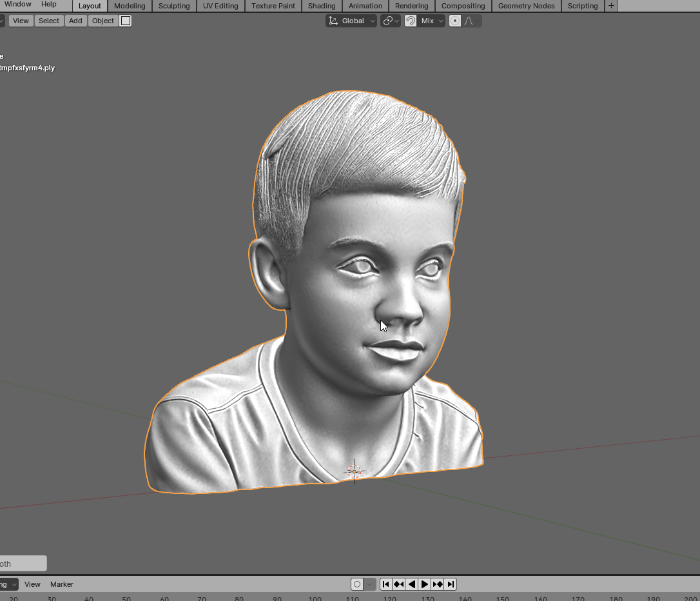The width and height of the screenshot is (700, 601).
Task: Jump to next keyframe
Action: pyautogui.click(x=438, y=584)
